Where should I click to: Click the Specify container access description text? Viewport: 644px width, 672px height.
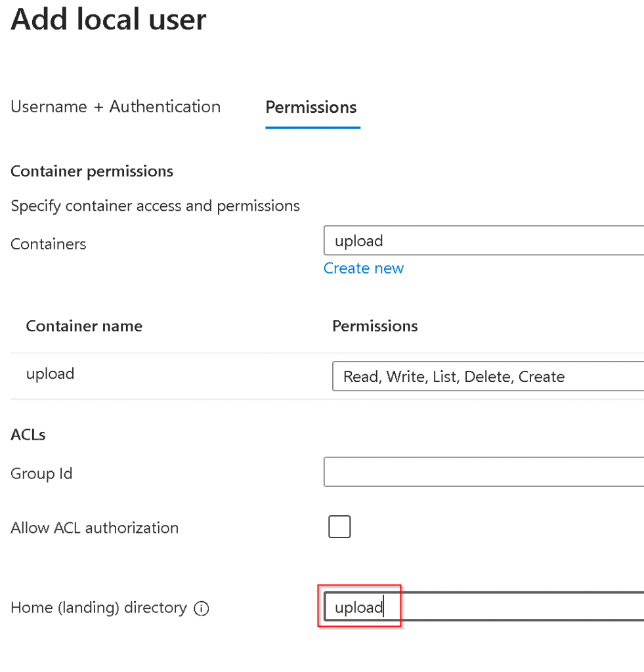[155, 206]
